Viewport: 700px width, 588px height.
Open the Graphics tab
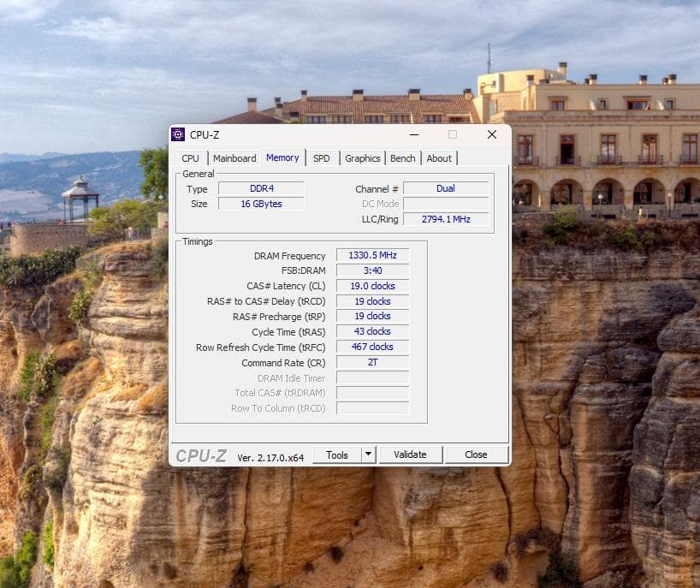(x=362, y=158)
